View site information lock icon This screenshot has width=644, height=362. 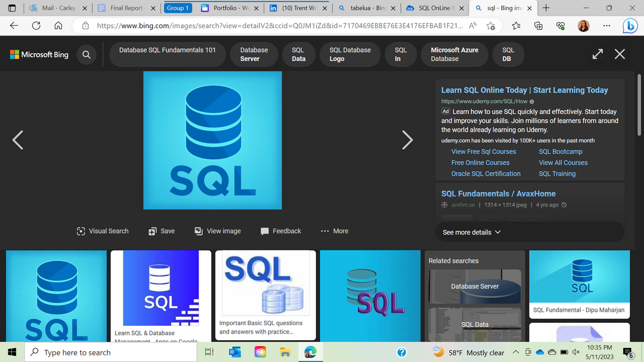click(x=86, y=26)
